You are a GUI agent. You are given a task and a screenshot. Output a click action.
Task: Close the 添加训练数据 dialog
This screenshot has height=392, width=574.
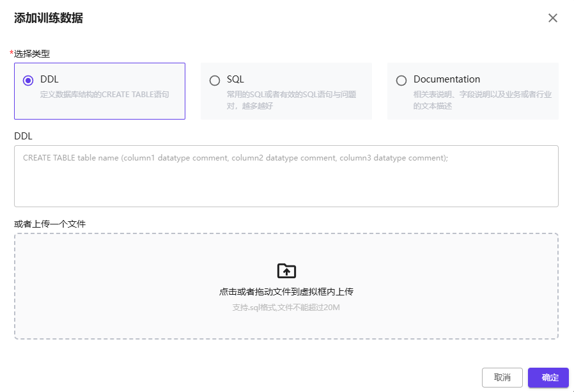click(553, 18)
